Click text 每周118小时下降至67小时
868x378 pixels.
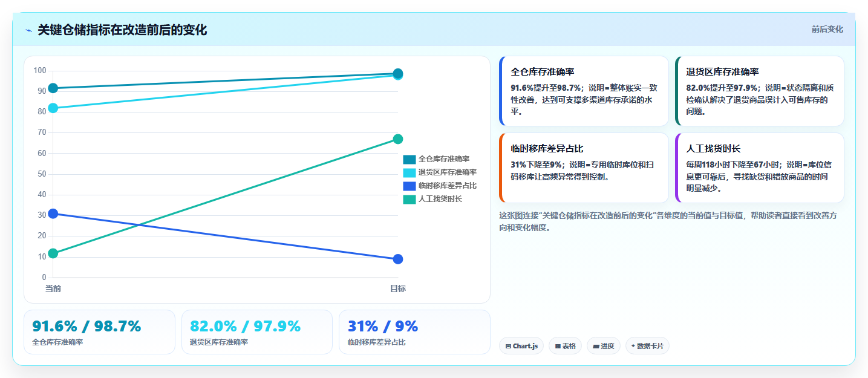pyautogui.click(x=733, y=165)
